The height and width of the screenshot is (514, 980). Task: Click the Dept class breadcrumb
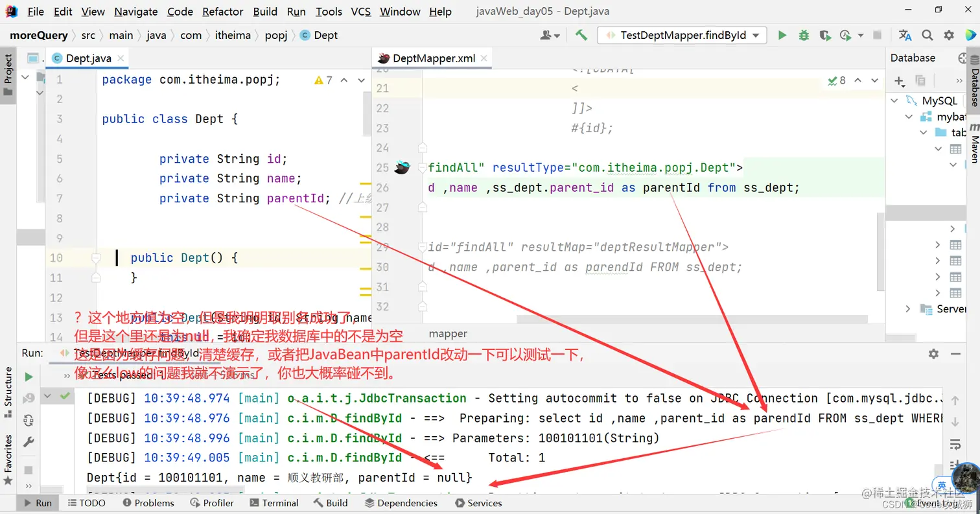pos(319,35)
